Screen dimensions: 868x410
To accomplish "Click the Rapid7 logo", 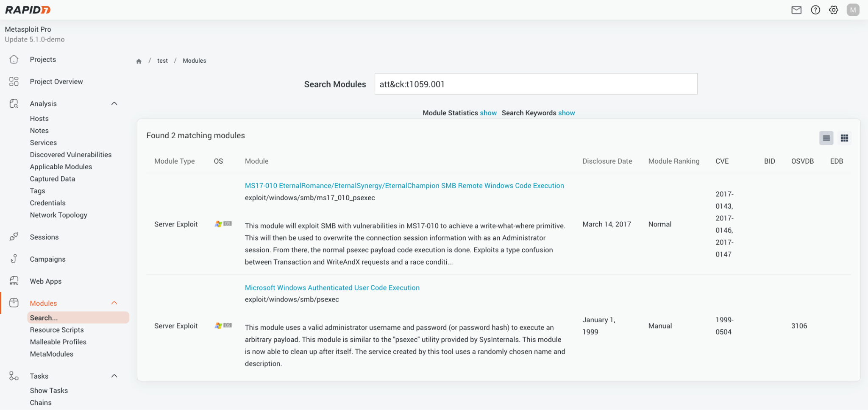I will point(28,10).
